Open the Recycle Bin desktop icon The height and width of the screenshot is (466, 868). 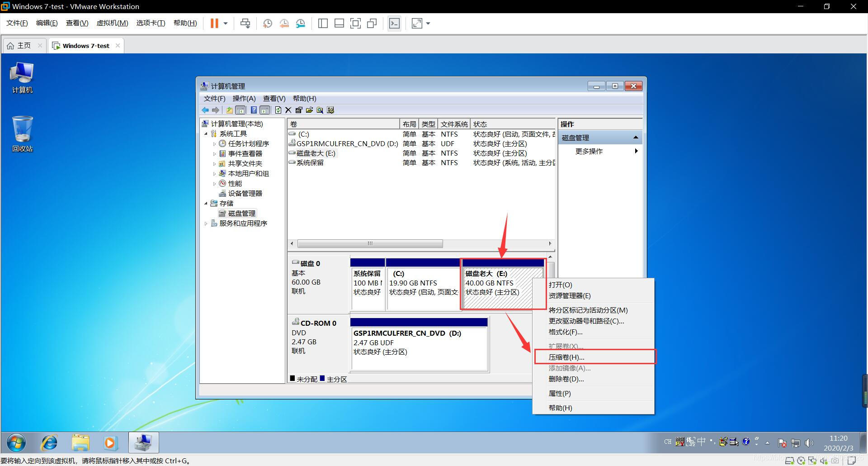point(22,134)
